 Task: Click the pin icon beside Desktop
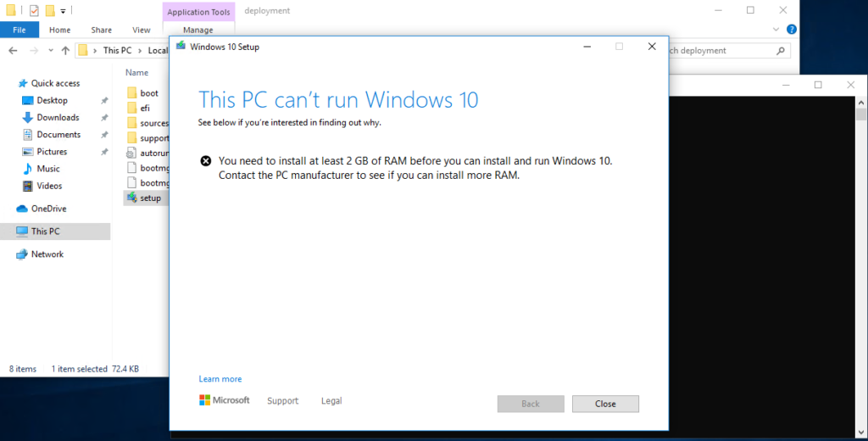pos(104,100)
